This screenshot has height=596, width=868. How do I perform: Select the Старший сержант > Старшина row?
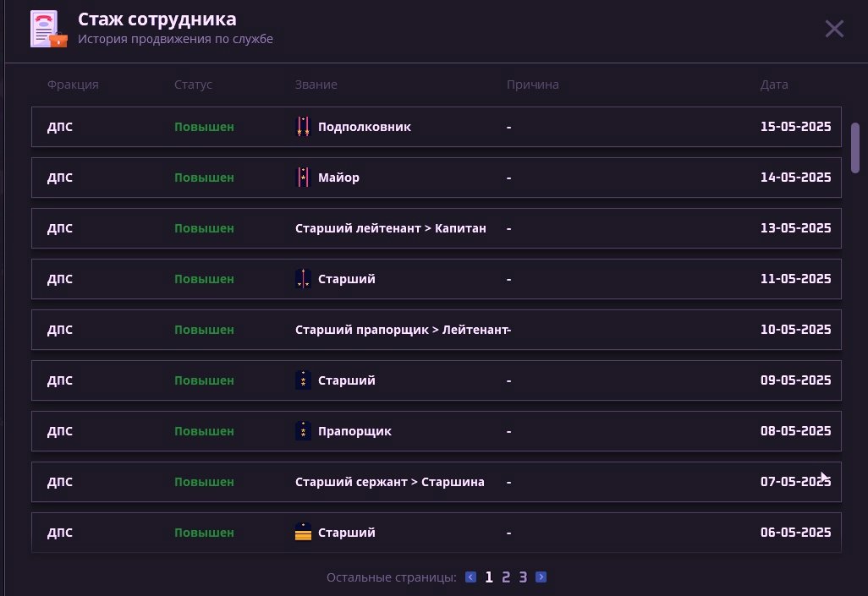(436, 482)
